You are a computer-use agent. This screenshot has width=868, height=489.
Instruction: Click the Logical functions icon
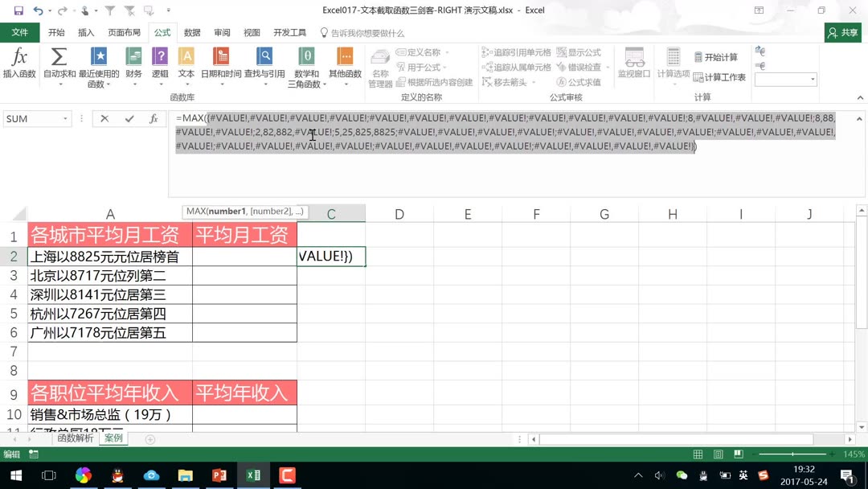point(159,60)
